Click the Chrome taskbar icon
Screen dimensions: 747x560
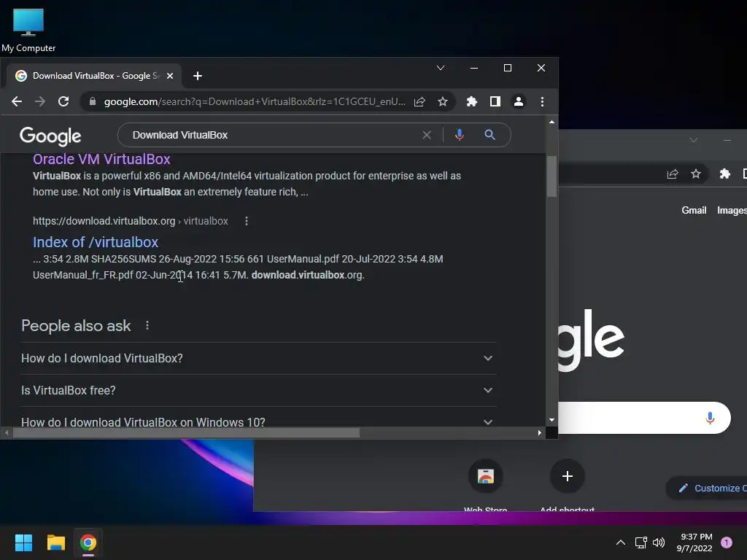pyautogui.click(x=88, y=542)
